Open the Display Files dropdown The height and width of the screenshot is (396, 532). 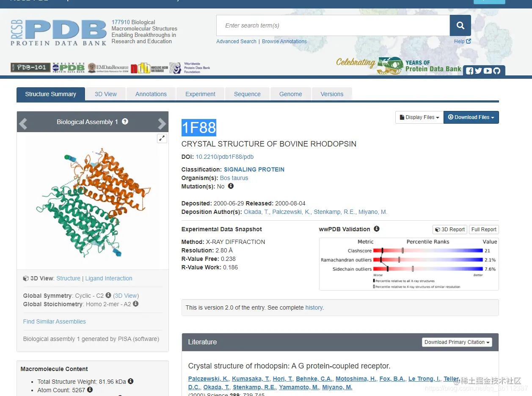click(x=419, y=117)
